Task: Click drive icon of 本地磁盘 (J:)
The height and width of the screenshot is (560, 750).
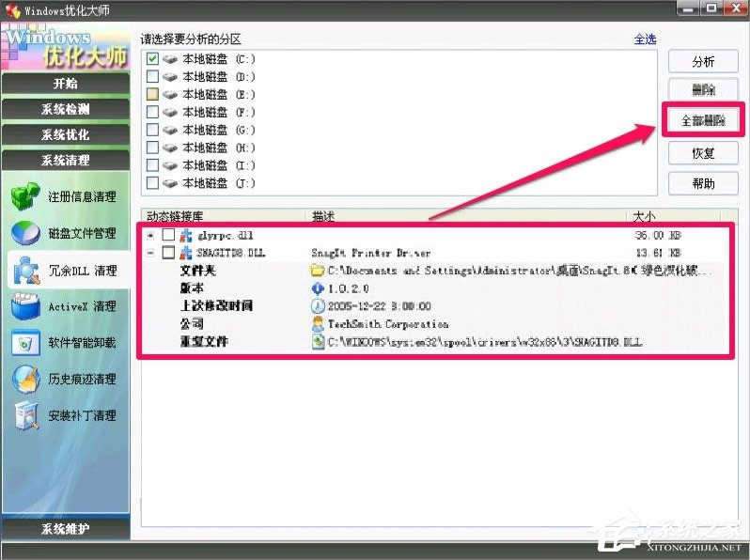Action: [170, 183]
